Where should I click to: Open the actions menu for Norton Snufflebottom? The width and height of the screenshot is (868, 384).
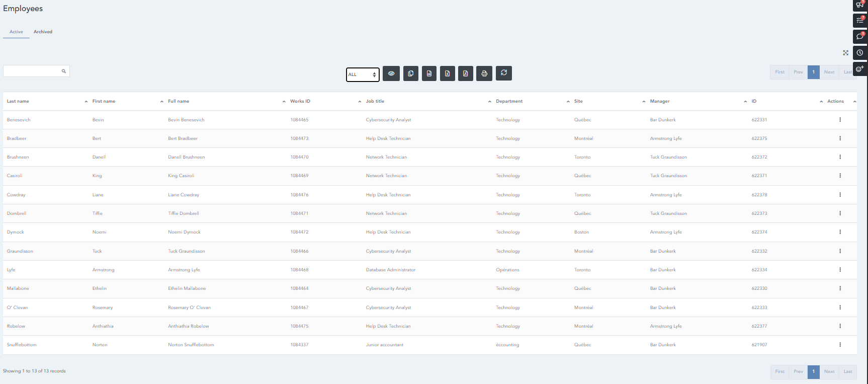coord(840,345)
